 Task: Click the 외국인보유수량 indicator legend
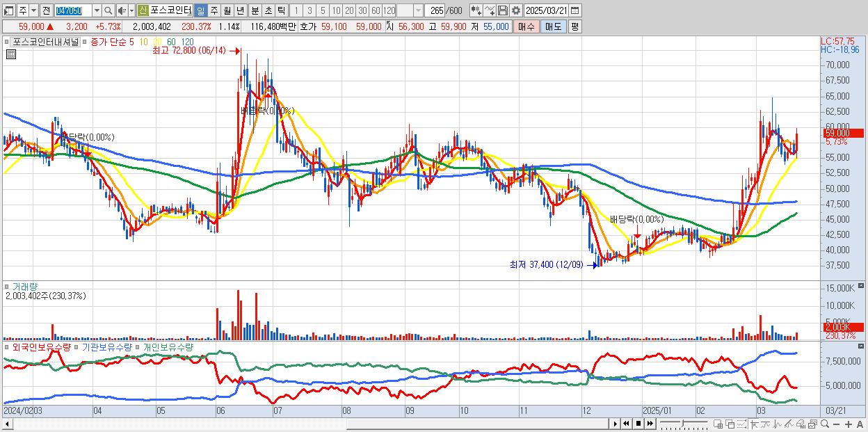pos(42,346)
